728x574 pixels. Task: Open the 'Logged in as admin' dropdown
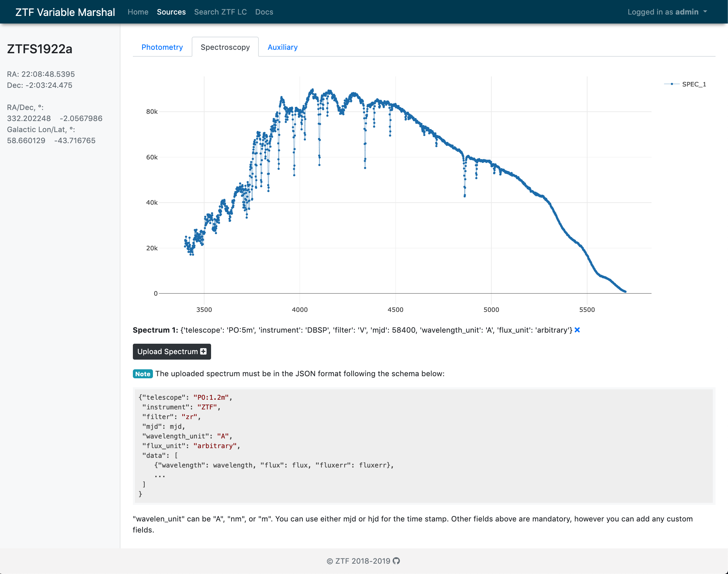(667, 12)
